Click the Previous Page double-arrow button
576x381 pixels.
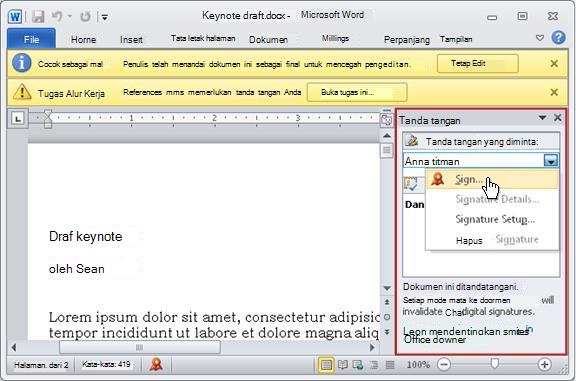tap(387, 302)
